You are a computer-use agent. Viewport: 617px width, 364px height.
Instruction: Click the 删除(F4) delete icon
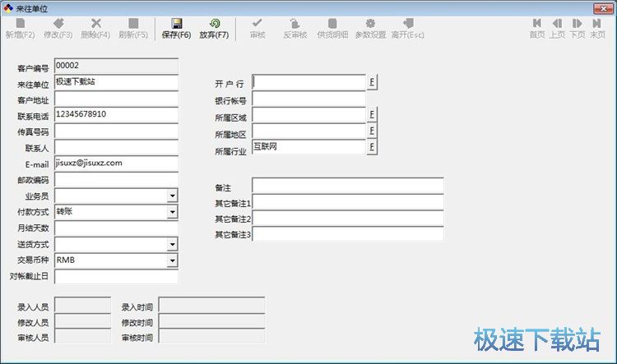point(95,24)
